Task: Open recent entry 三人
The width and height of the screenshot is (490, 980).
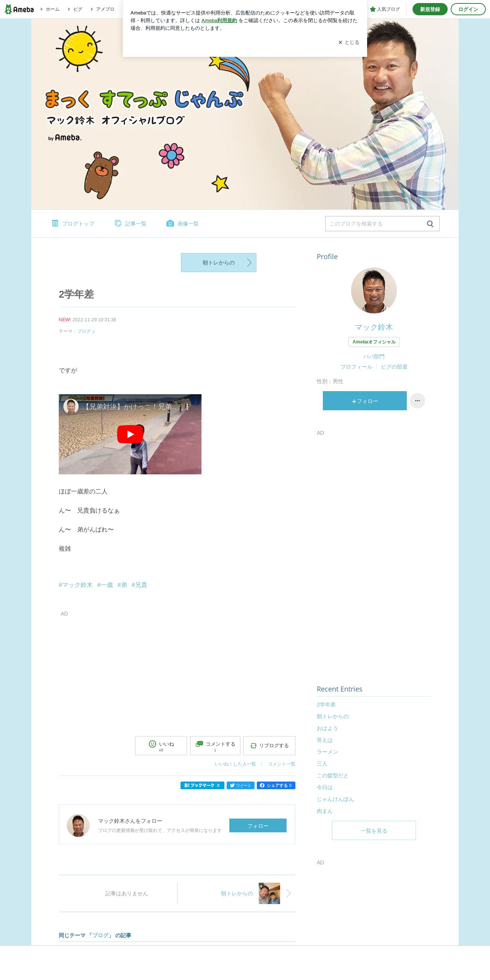Action: (x=322, y=764)
